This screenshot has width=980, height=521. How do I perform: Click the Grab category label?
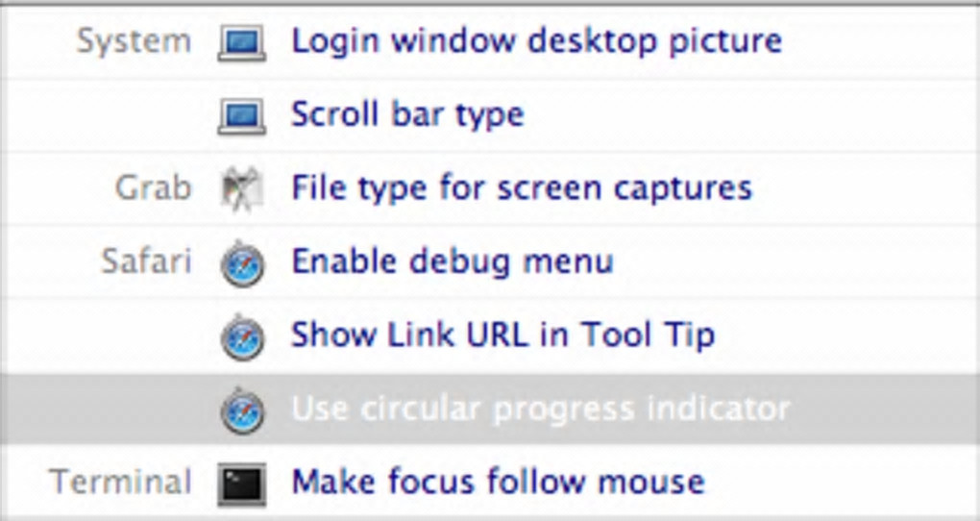click(x=153, y=187)
